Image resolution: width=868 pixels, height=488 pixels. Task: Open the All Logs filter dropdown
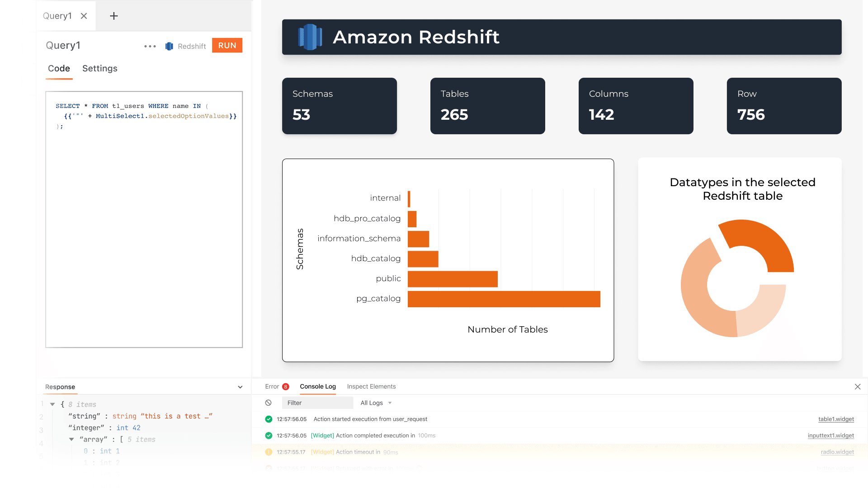click(x=376, y=403)
